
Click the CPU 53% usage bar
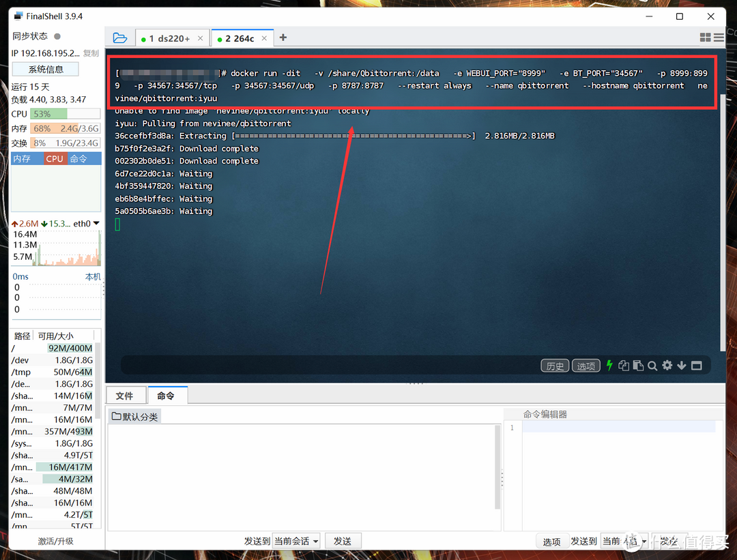[x=66, y=114]
